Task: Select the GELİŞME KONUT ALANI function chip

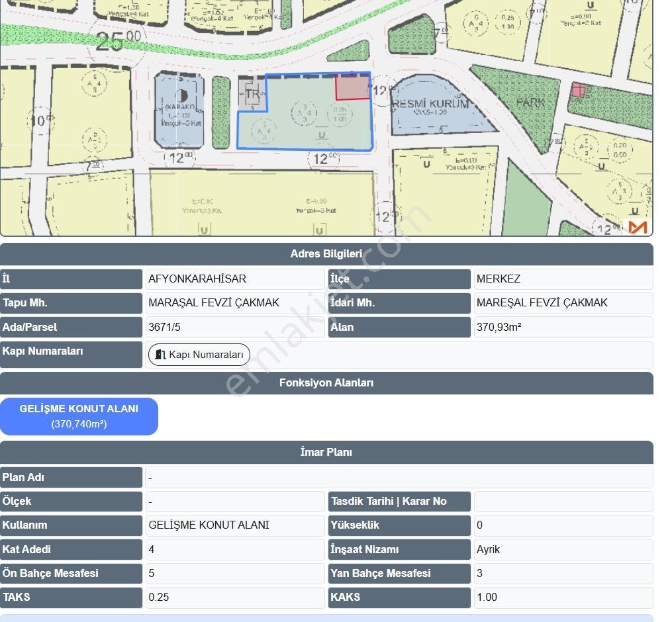Action: tap(79, 416)
